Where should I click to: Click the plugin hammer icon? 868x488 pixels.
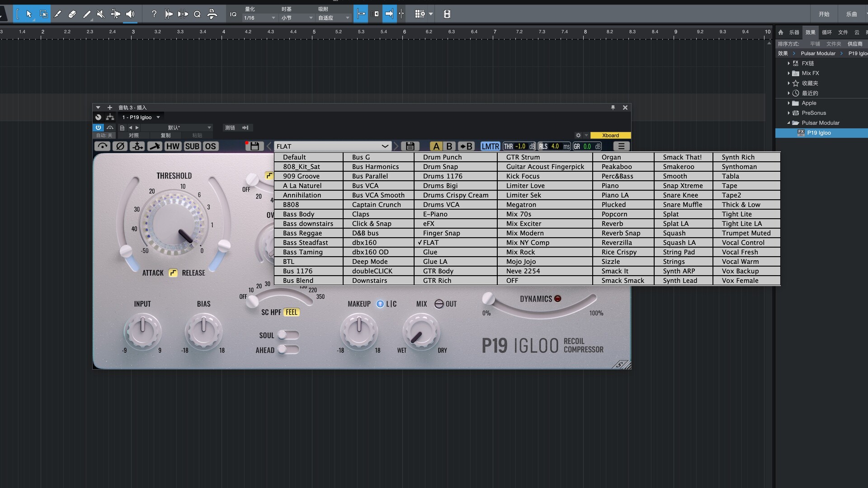pyautogui.click(x=155, y=146)
